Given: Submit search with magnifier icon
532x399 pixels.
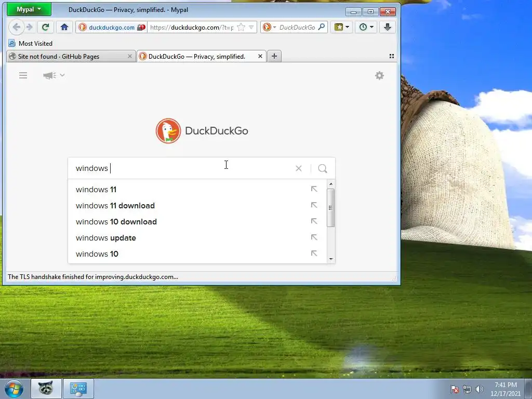Looking at the screenshot, I should (x=323, y=168).
